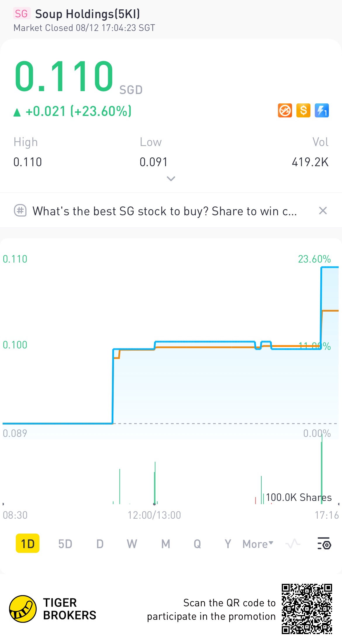Switch to the 5D chart tab
This screenshot has width=342, height=644.
click(65, 544)
